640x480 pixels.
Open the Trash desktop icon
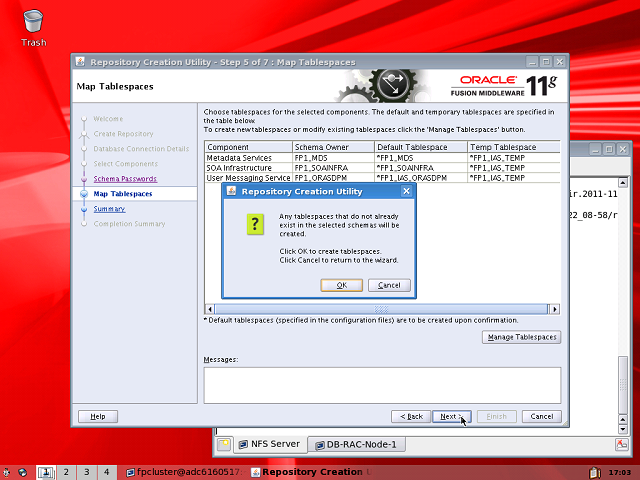[33, 28]
